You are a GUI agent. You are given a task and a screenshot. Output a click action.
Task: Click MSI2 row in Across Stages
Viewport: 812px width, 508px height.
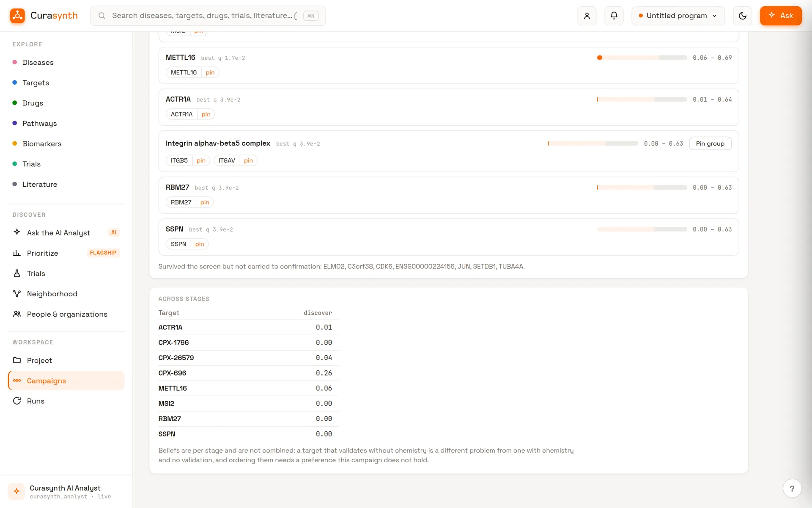248,403
